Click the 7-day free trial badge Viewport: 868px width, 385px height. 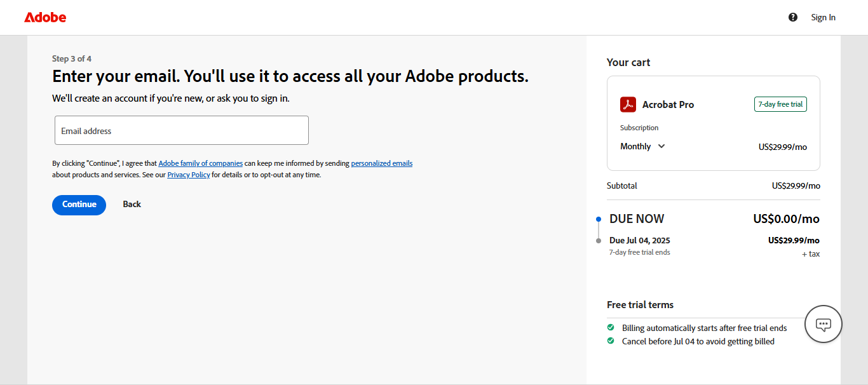tap(780, 104)
